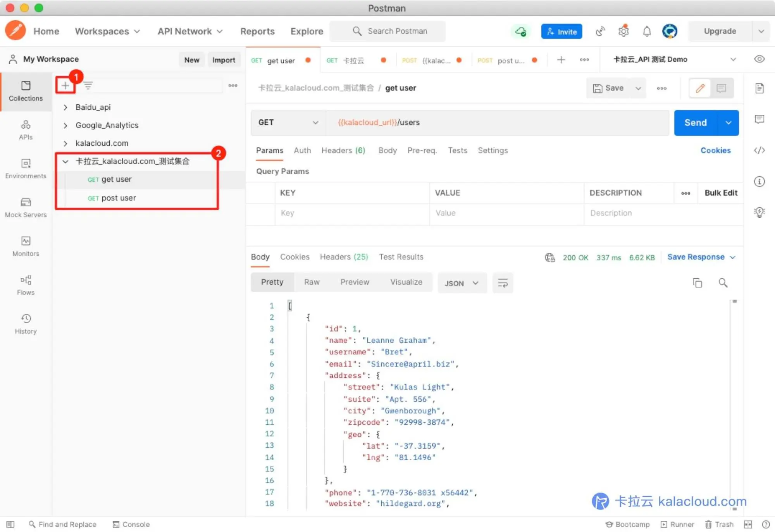The image size is (775, 532).
Task: Open the related collections lightbulb icon
Action: (x=759, y=212)
